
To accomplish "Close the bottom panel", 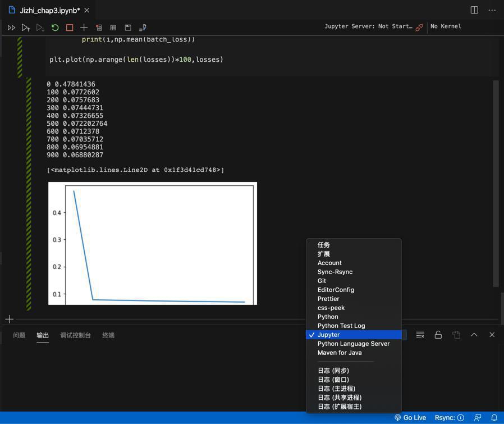I will point(492,335).
